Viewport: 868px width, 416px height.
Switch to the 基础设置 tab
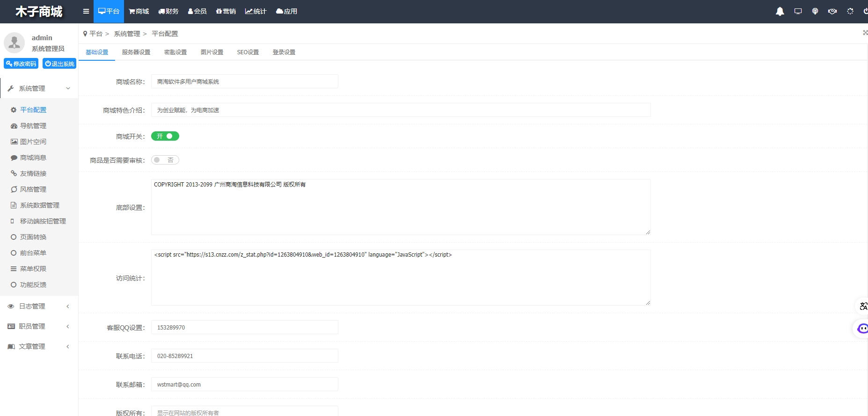pos(97,52)
